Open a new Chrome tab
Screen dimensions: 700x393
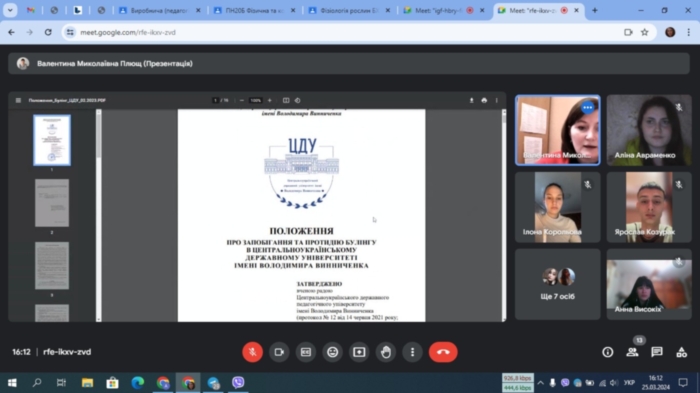click(x=595, y=10)
